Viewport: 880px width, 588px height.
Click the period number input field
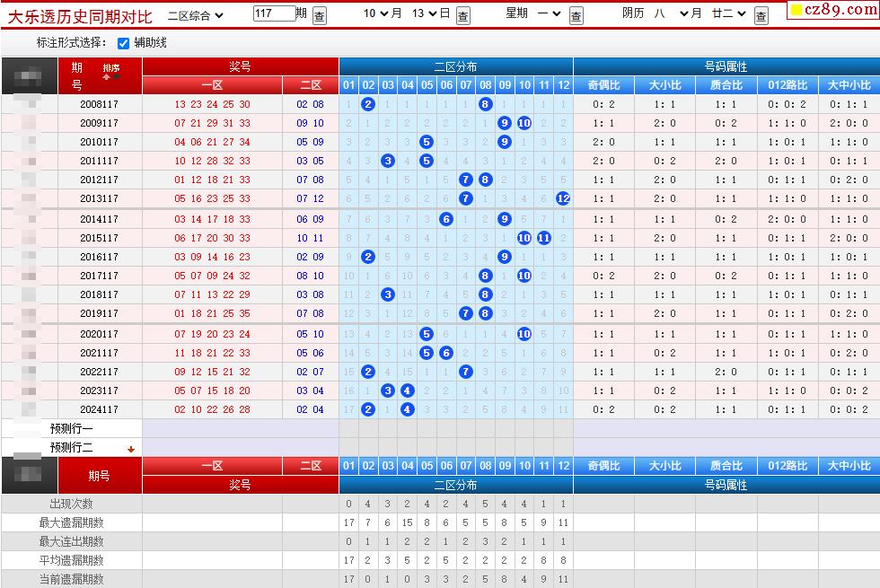(x=274, y=13)
